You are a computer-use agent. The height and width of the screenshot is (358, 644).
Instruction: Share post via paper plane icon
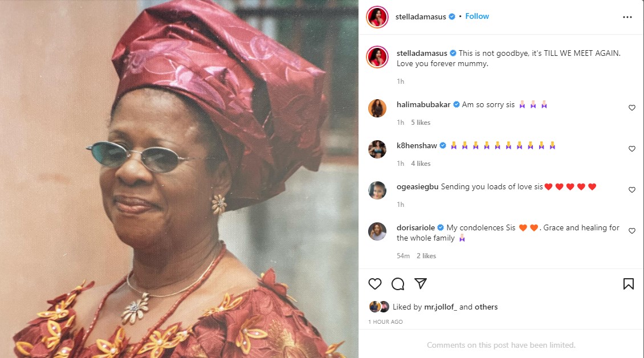421,284
